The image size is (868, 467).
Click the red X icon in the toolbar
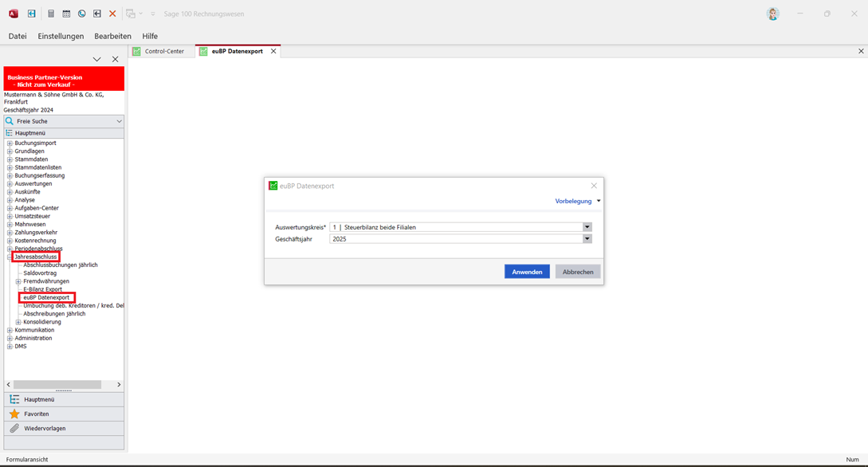[112, 14]
